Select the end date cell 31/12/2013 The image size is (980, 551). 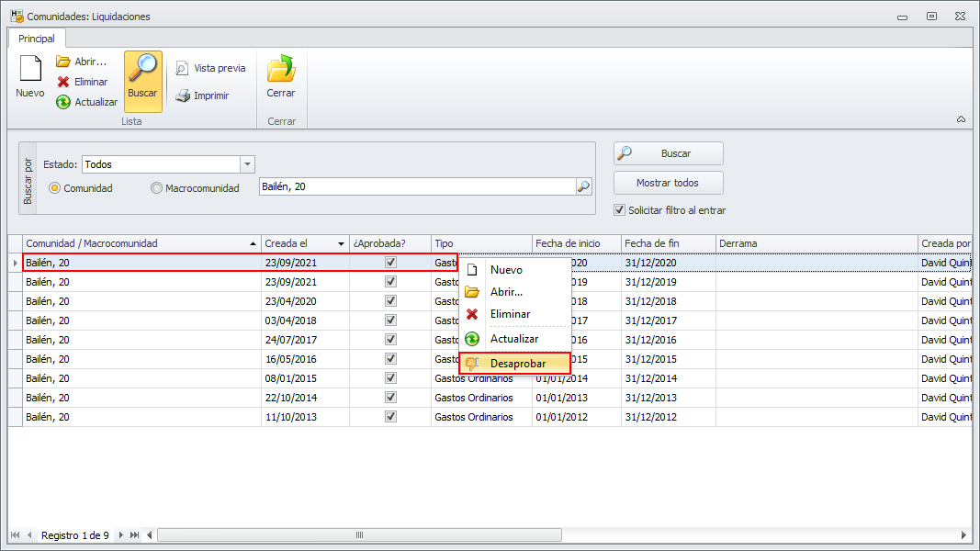(668, 398)
